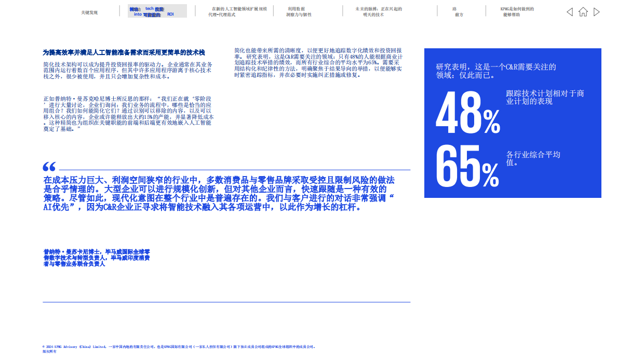
Task: Click paragraph starting 简化也能带来所需的清晰度
Action: [x=318, y=62]
